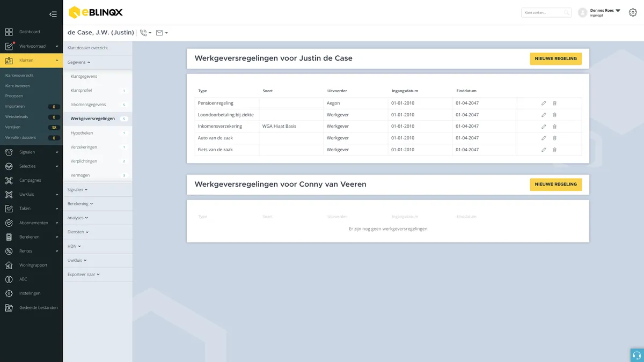This screenshot has width=644, height=362.
Task: Collapse the Gegevens section
Action: (79, 62)
